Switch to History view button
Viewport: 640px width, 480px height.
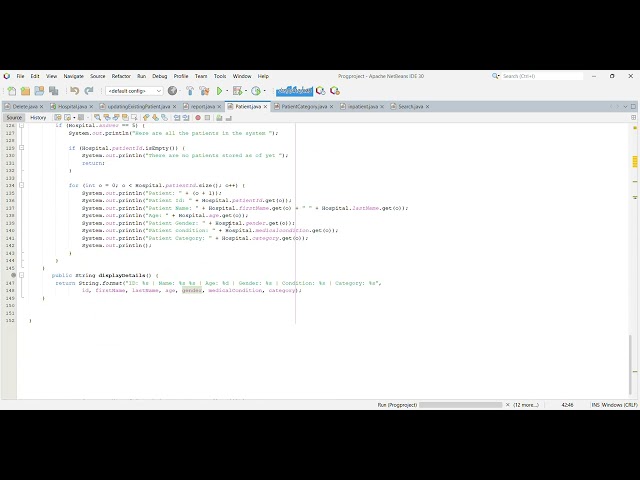pyautogui.click(x=38, y=118)
